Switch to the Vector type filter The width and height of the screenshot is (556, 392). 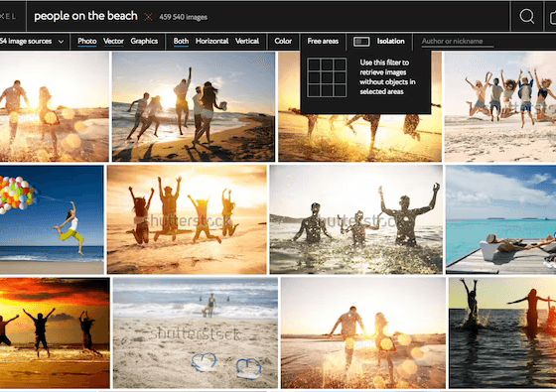click(x=113, y=41)
